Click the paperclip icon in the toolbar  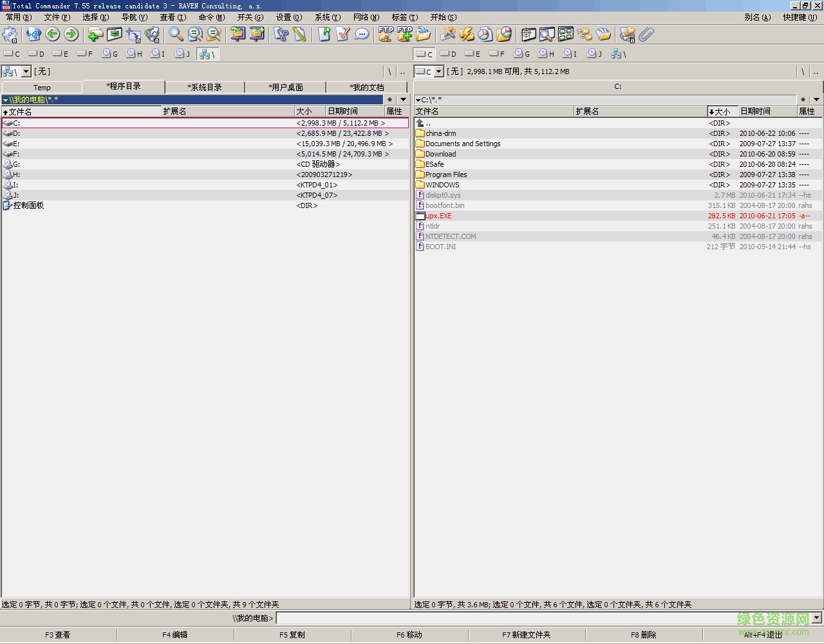(x=647, y=34)
